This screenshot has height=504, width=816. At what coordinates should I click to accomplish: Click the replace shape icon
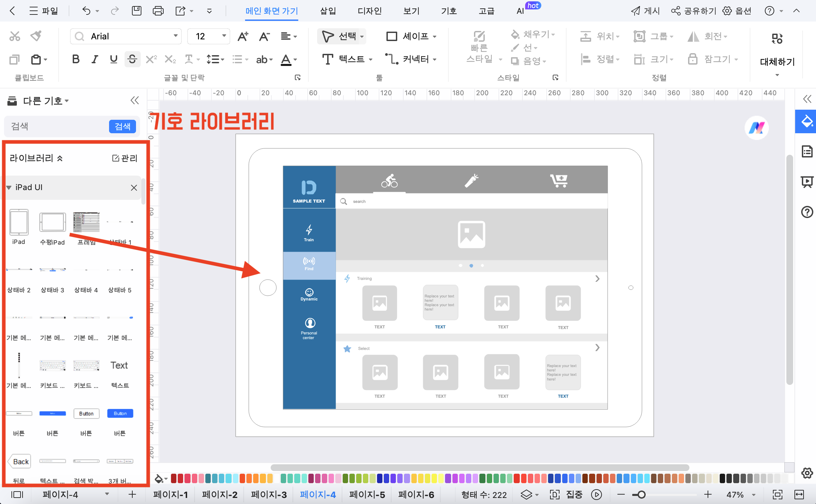[777, 38]
